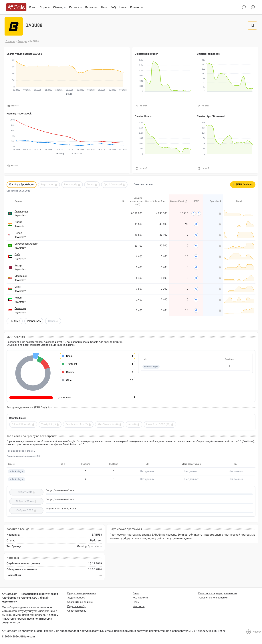Select the locked Registration tab
Image resolution: width=262 pixels, height=644 pixels.
pyautogui.click(x=49, y=184)
